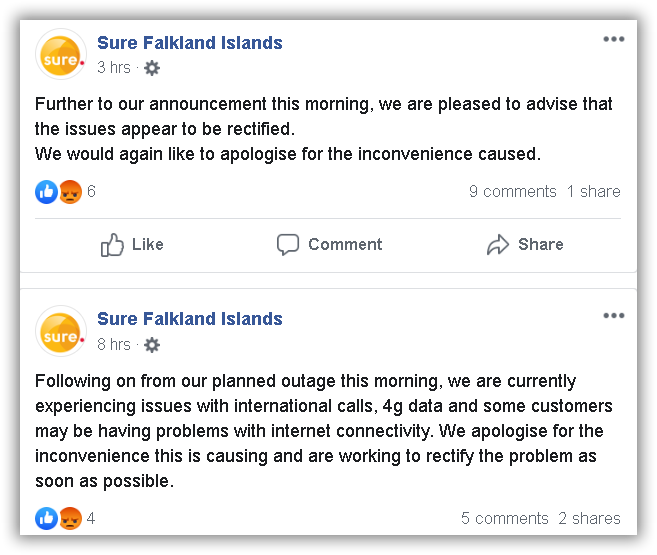
Task: Open the first post's three-dot options menu
Action: [613, 39]
